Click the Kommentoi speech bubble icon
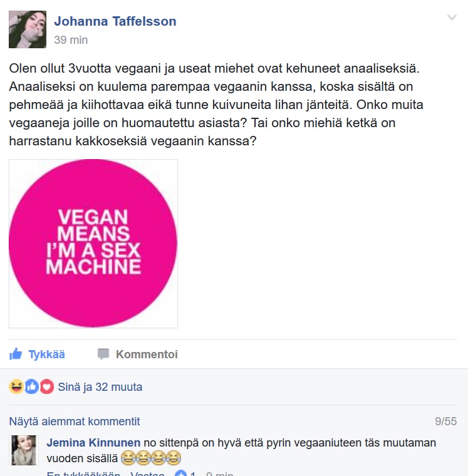Image resolution: width=468 pixels, height=476 pixels. pos(103,354)
